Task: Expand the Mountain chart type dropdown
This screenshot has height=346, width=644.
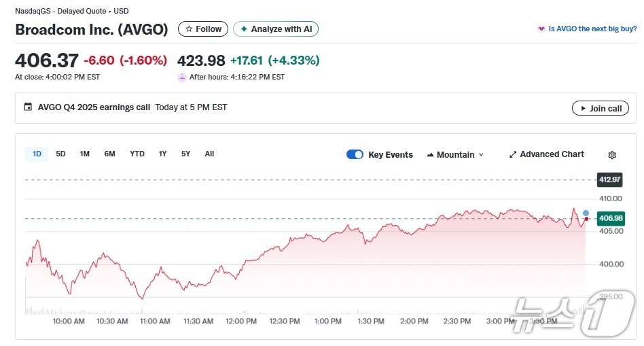Action: click(455, 155)
